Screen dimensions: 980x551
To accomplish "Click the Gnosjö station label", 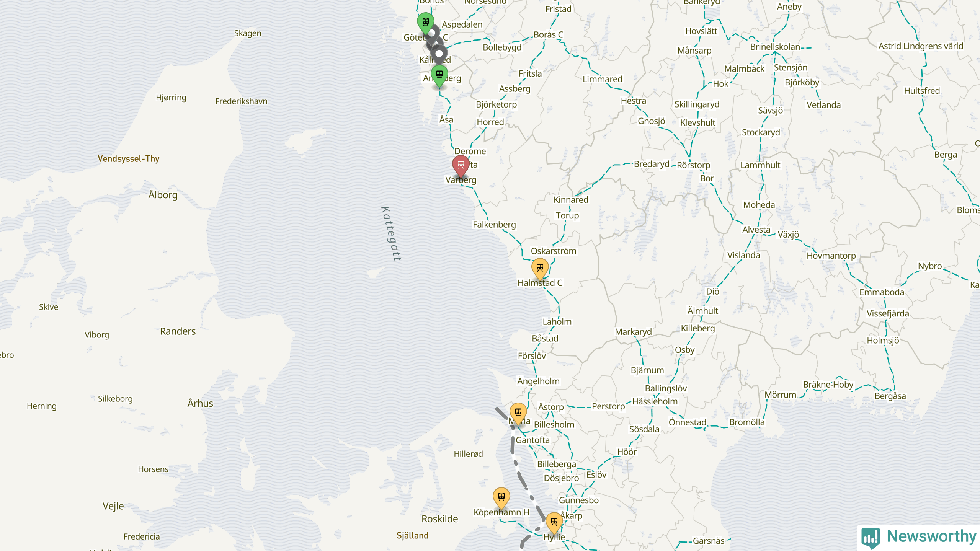I will (651, 121).
